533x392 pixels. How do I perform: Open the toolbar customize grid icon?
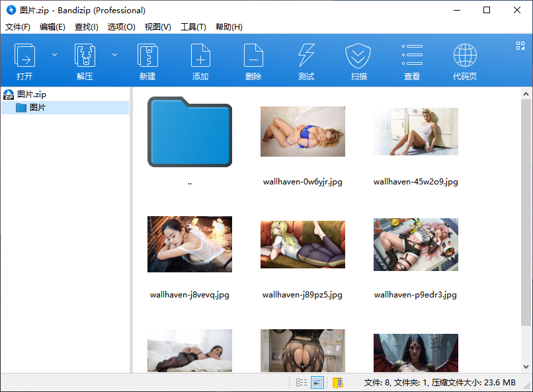[520, 46]
